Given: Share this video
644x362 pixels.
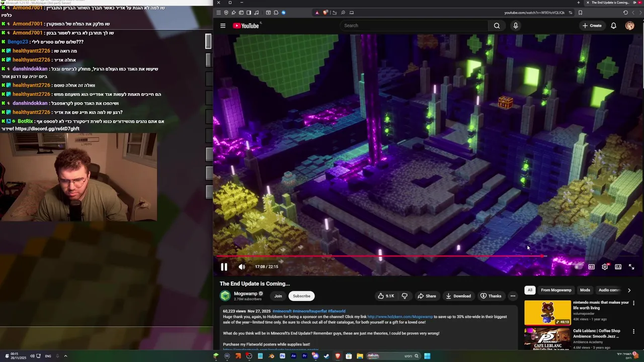Looking at the screenshot, I should pos(426,296).
